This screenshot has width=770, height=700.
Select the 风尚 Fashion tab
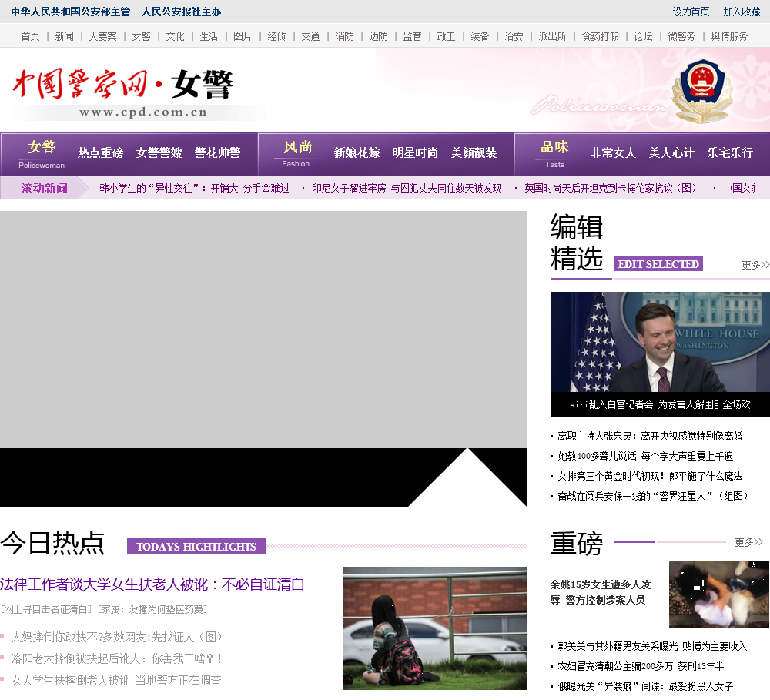pyautogui.click(x=297, y=153)
